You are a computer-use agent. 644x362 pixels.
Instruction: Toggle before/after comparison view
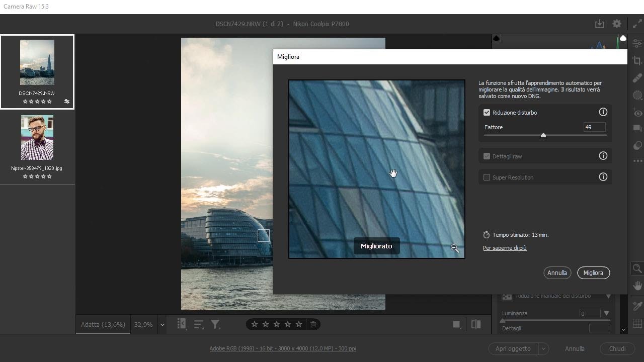pyautogui.click(x=476, y=324)
